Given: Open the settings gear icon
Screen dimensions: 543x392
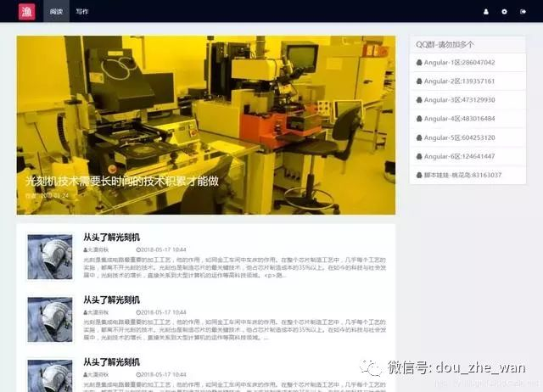Looking at the screenshot, I should tap(504, 11).
